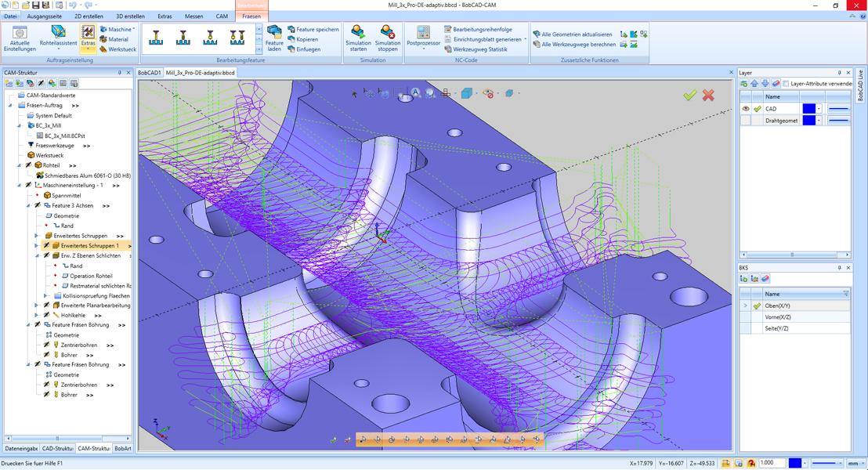868x470 pixels.
Task: Click the blue color swatch in status bar
Action: [x=795, y=463]
